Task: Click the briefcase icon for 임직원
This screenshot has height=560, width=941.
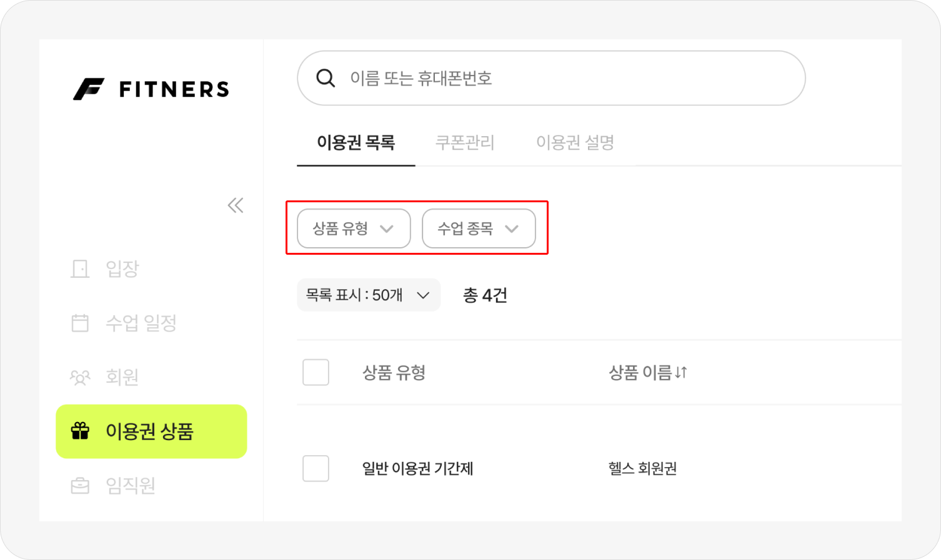Action: 80,485
